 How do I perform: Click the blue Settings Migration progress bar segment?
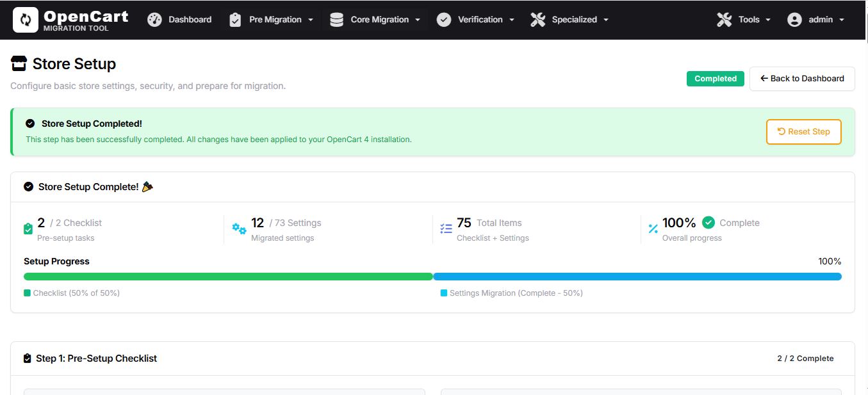637,277
